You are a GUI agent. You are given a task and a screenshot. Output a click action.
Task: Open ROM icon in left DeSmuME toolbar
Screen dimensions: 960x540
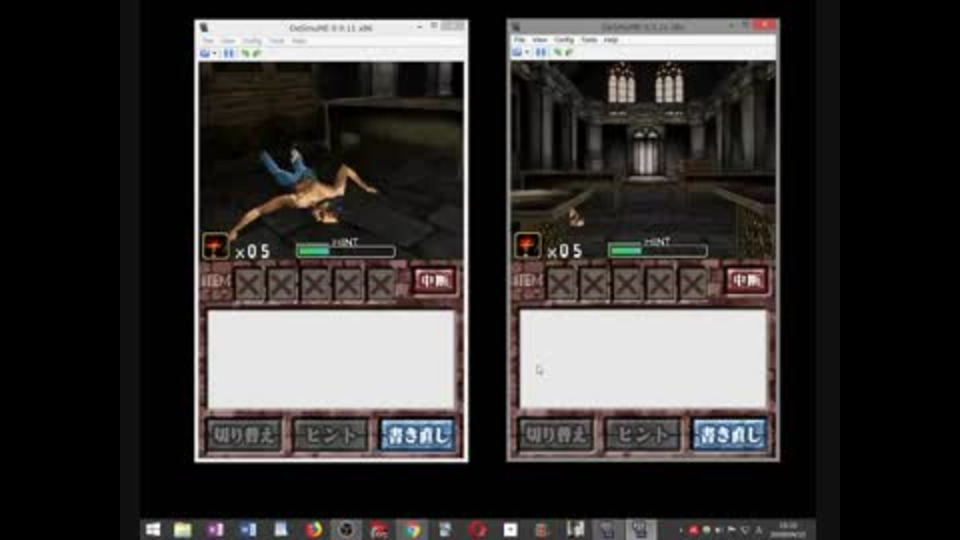coord(205,53)
